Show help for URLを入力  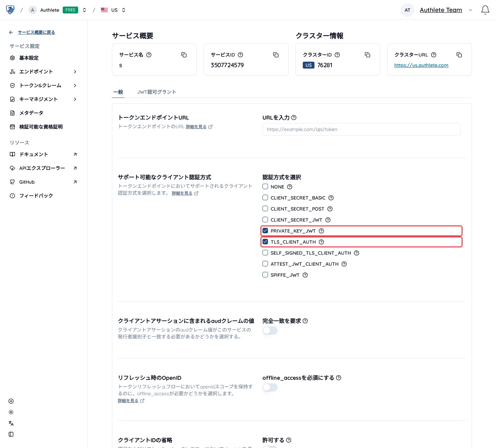[294, 118]
